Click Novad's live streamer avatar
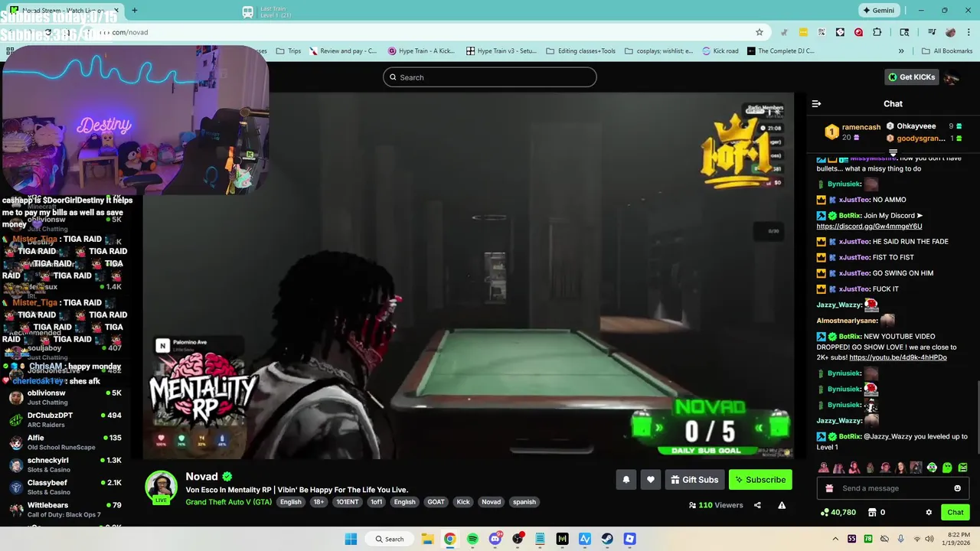The image size is (980, 551). tap(161, 487)
